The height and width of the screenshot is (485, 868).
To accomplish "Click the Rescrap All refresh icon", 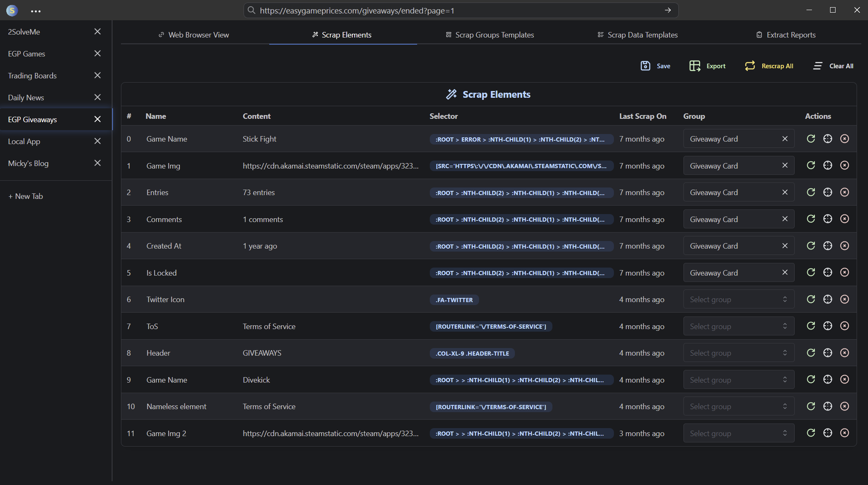I will pos(750,66).
